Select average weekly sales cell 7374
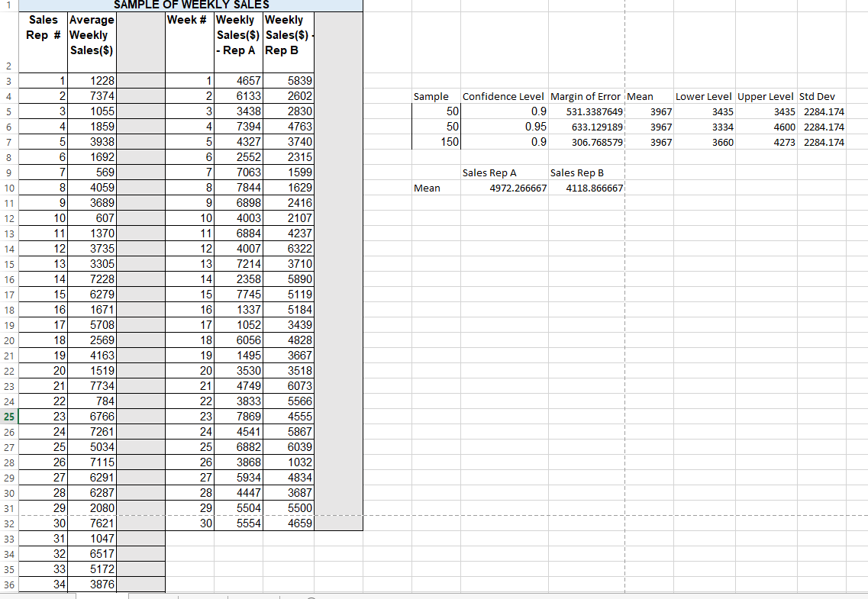Image resolution: width=868 pixels, height=599 pixels. [92, 96]
